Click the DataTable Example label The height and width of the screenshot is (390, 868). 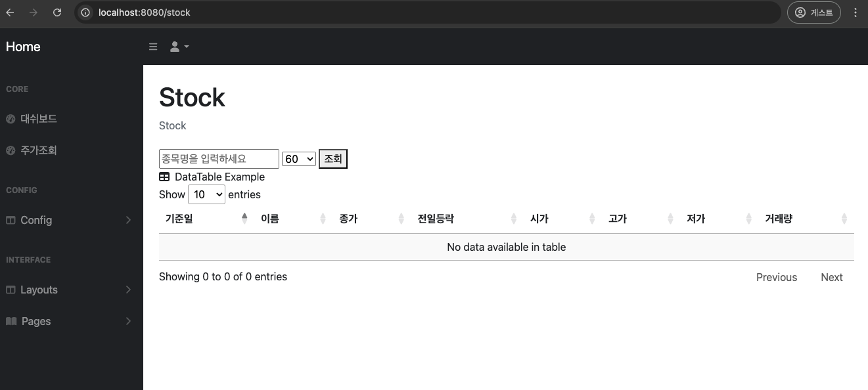click(219, 177)
